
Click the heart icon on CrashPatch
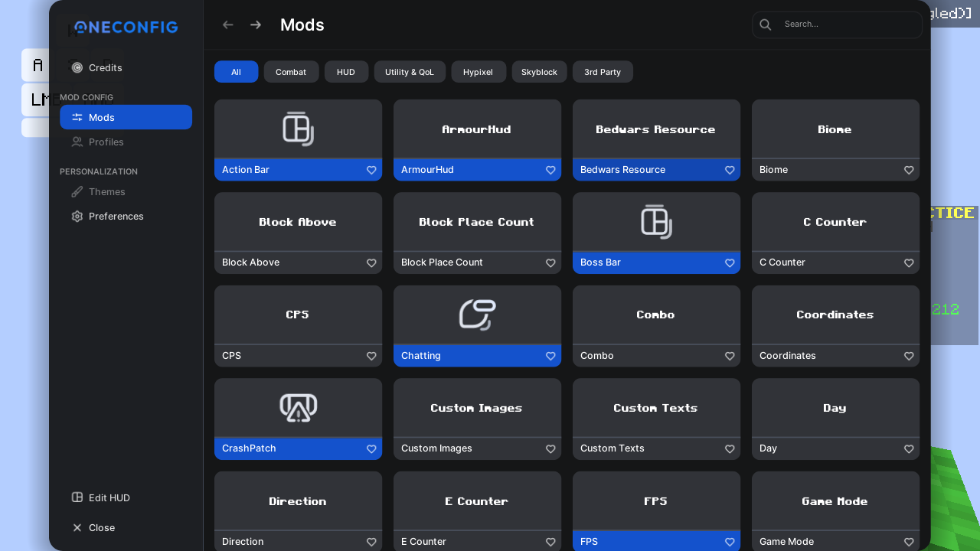pyautogui.click(x=371, y=449)
